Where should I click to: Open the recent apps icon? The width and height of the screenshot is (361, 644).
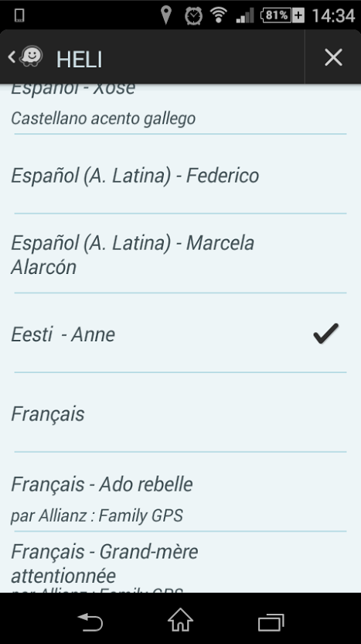[271, 622]
